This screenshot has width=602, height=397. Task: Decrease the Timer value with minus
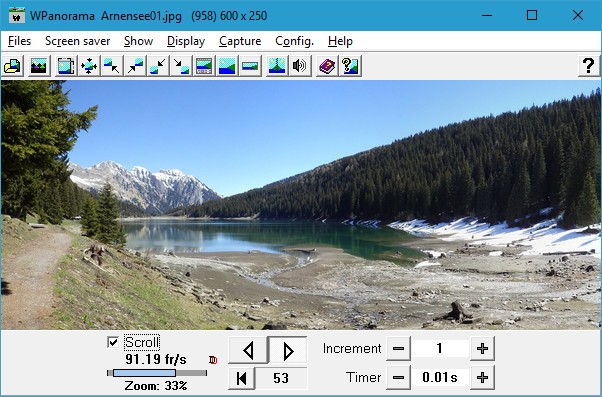[x=398, y=377]
